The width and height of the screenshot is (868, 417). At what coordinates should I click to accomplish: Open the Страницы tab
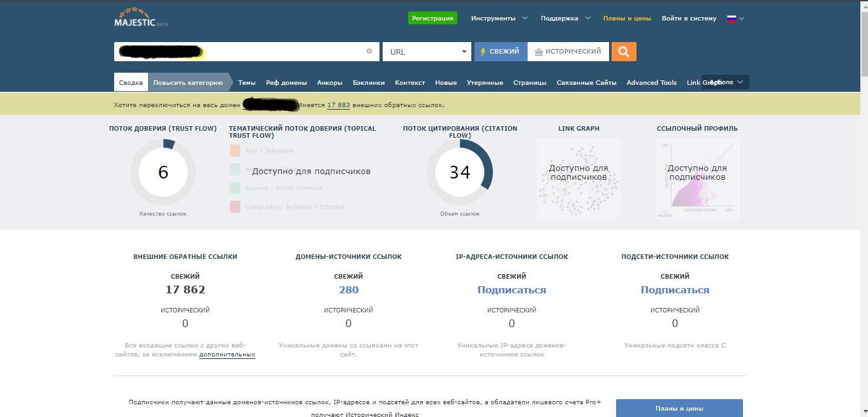529,83
